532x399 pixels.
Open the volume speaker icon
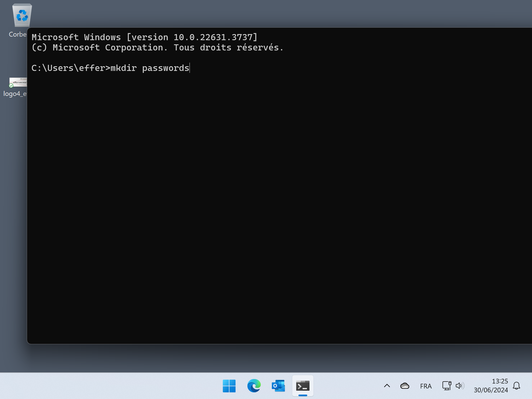(x=460, y=386)
